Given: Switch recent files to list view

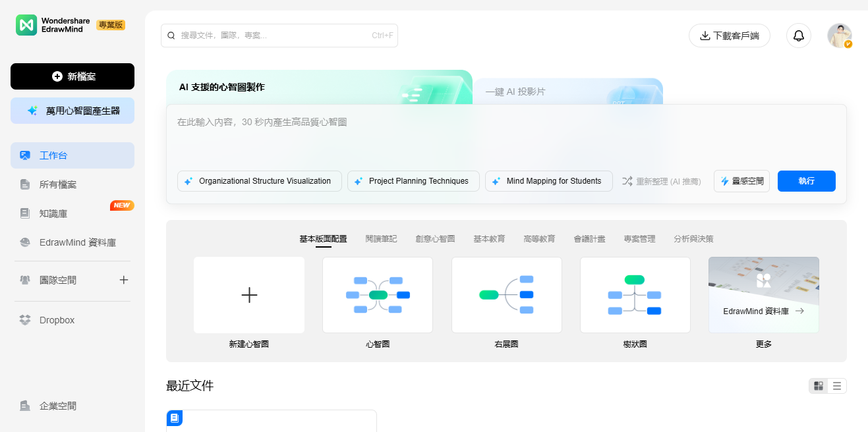Looking at the screenshot, I should [x=836, y=386].
